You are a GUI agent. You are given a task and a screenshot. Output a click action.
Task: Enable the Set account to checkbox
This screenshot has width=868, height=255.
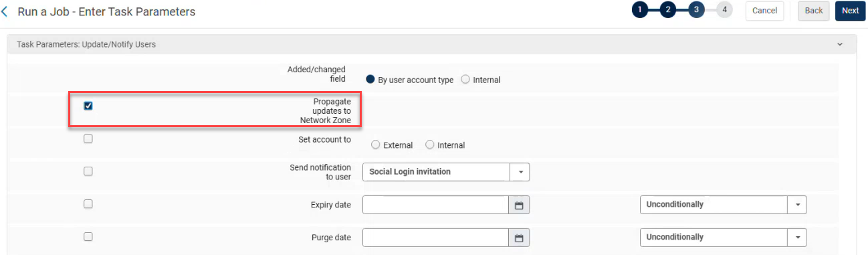click(88, 139)
